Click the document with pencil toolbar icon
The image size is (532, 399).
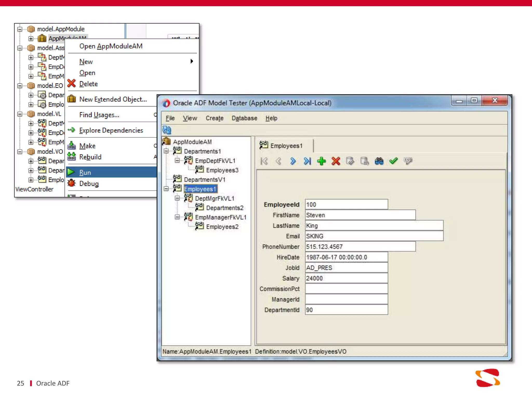coord(350,161)
